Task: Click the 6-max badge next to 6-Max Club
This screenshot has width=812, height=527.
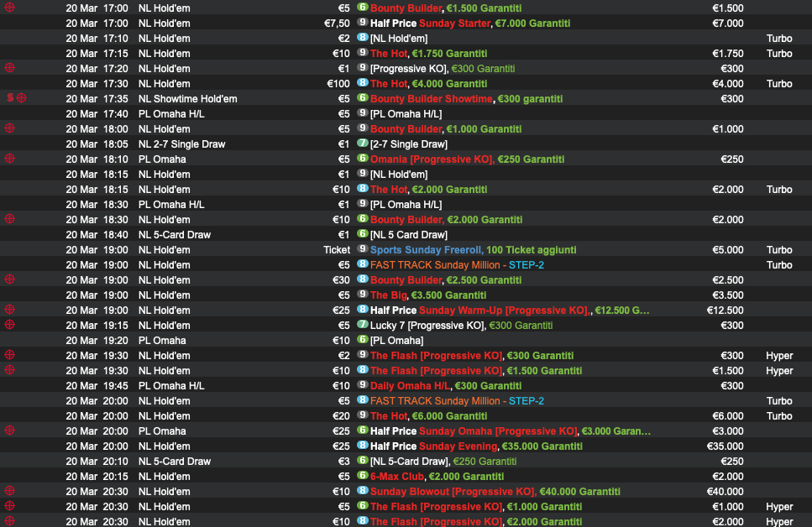Action: (362, 476)
